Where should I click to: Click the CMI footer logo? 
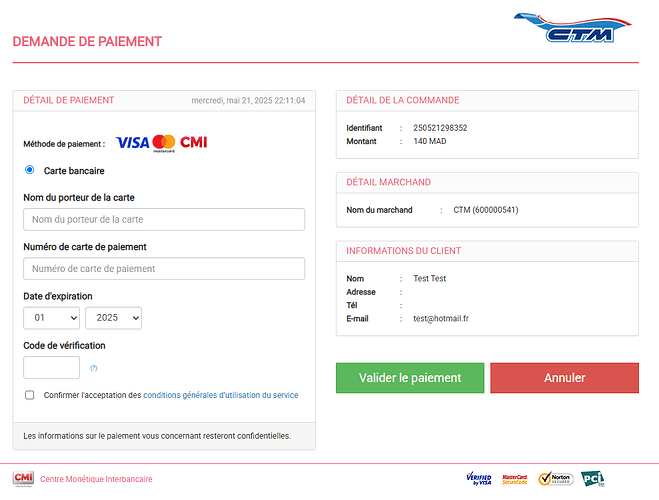pos(23,479)
